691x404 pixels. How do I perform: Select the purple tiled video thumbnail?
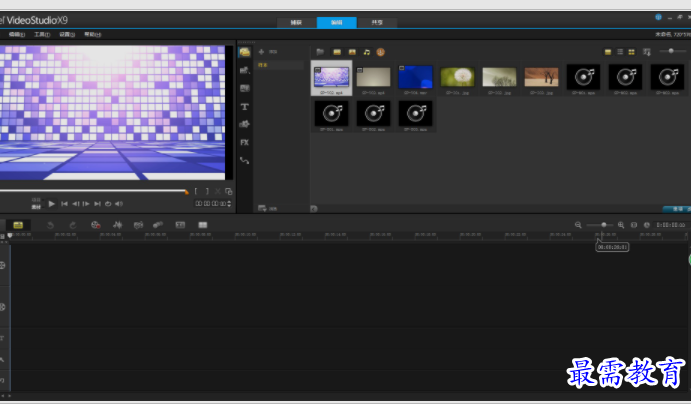pyautogui.click(x=331, y=78)
